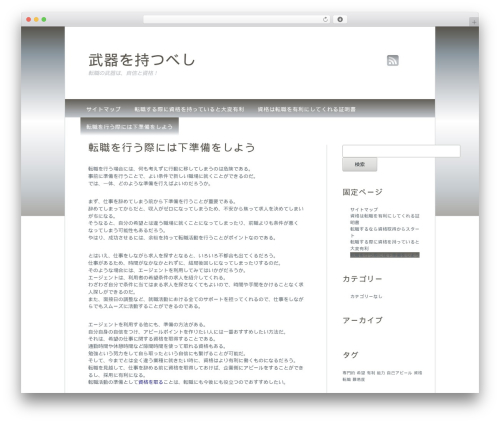Click the yellow minimize window button
Screen dimensions: 500x423
pos(36,19)
